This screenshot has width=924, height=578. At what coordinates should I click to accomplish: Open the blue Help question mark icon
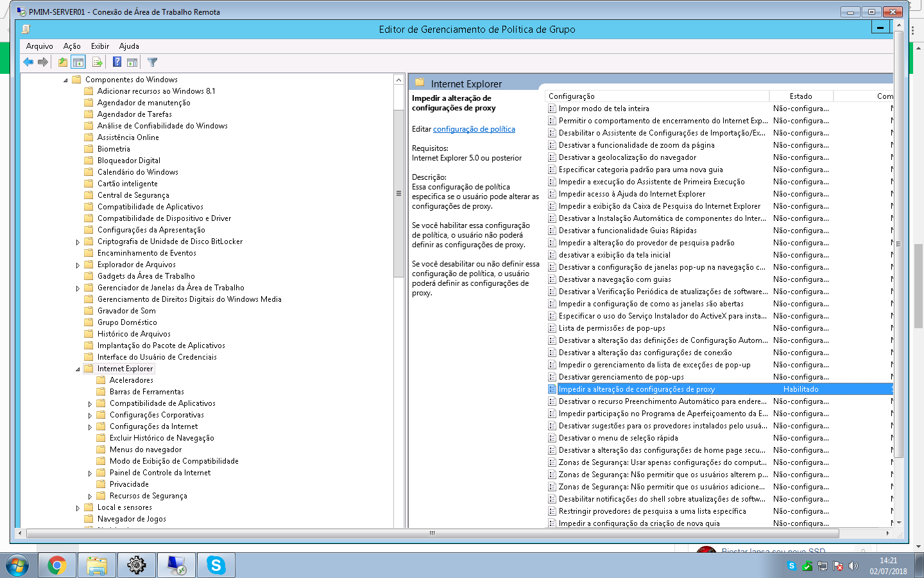pos(117,62)
